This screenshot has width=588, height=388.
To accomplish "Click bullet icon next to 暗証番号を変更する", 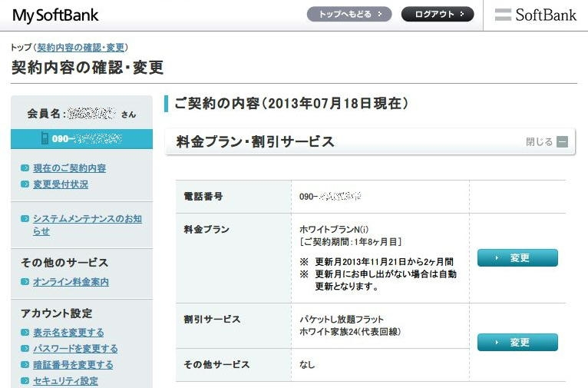I will pos(25,365).
